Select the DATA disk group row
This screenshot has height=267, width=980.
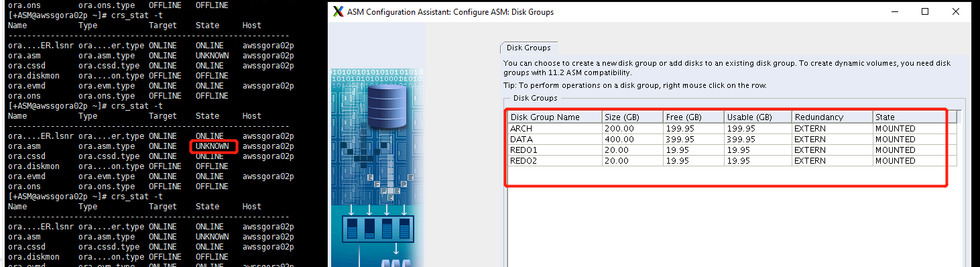point(732,139)
